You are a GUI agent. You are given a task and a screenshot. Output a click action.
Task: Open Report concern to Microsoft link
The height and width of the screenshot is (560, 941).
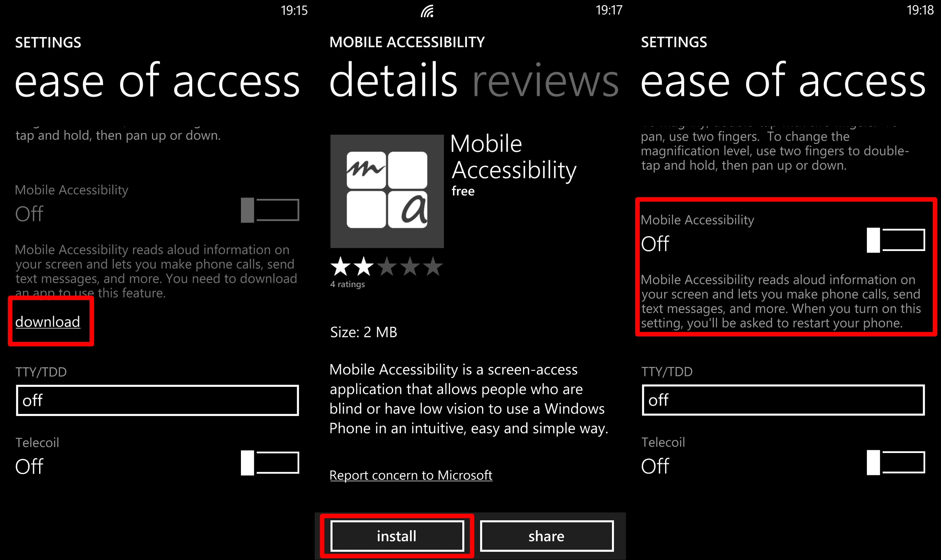click(x=411, y=475)
